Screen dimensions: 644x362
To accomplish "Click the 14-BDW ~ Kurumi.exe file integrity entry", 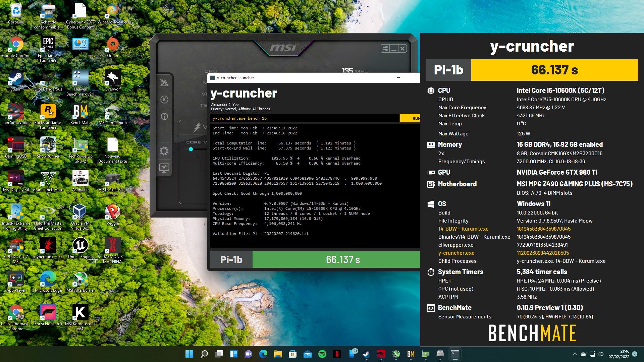I will (463, 229).
